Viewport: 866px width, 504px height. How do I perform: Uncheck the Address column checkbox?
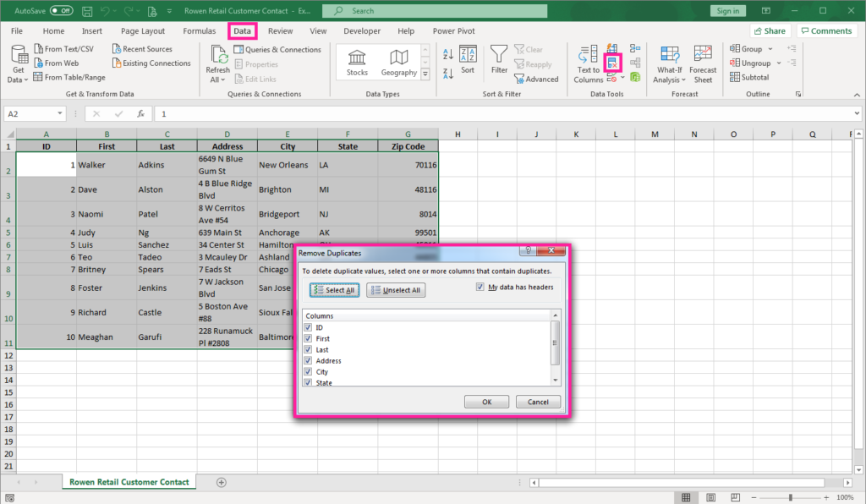[x=308, y=360]
